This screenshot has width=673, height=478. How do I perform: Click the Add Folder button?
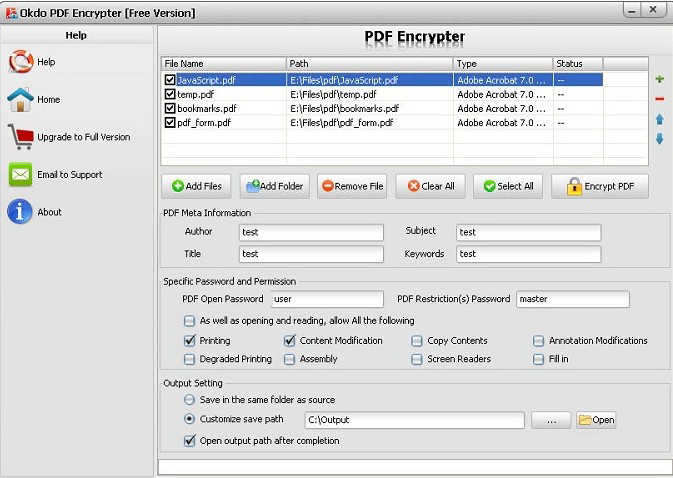[275, 186]
